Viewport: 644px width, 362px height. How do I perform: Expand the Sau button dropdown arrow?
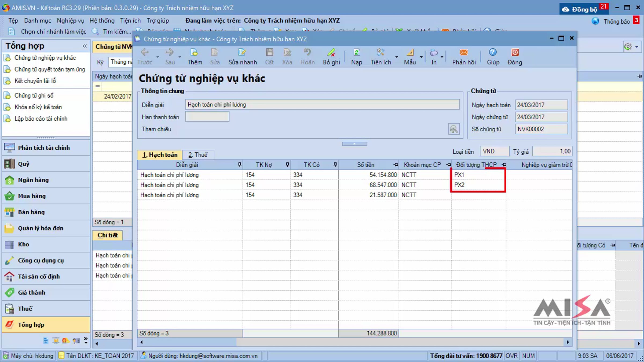point(180,57)
